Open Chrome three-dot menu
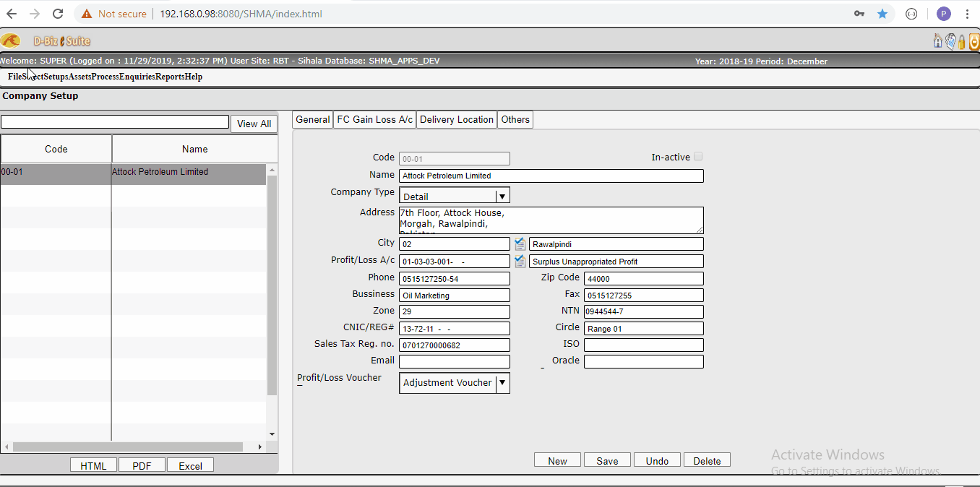This screenshot has width=980, height=487. click(967, 14)
